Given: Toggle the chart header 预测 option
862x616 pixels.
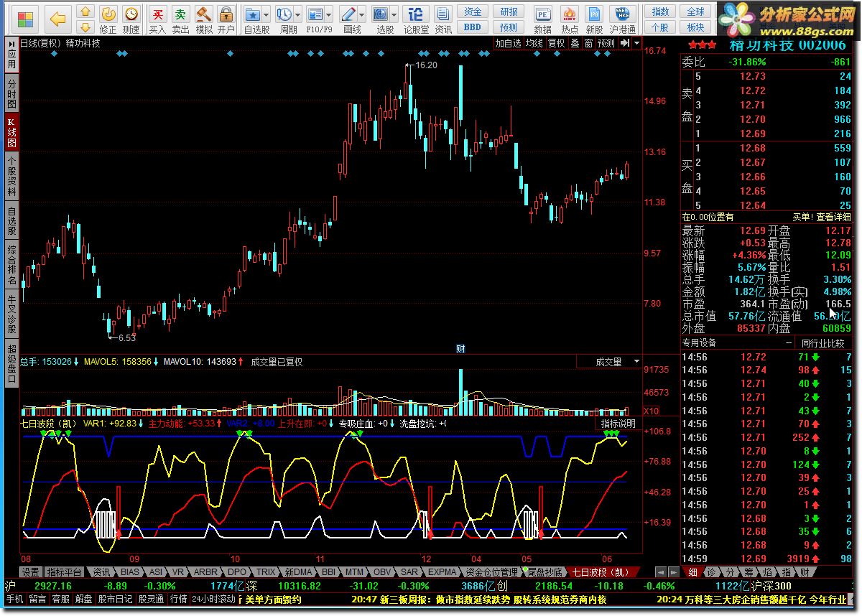Looking at the screenshot, I should click(606, 43).
